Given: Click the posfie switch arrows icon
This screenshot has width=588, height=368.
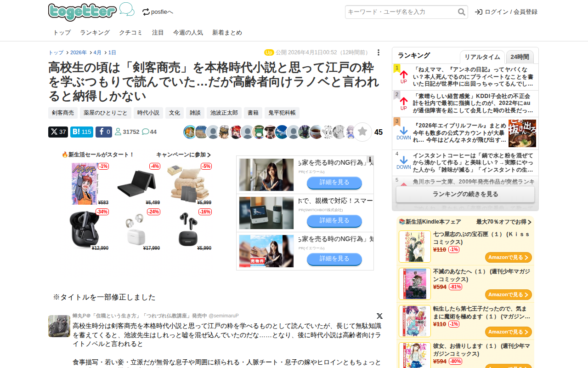Looking at the screenshot, I should tap(146, 12).
